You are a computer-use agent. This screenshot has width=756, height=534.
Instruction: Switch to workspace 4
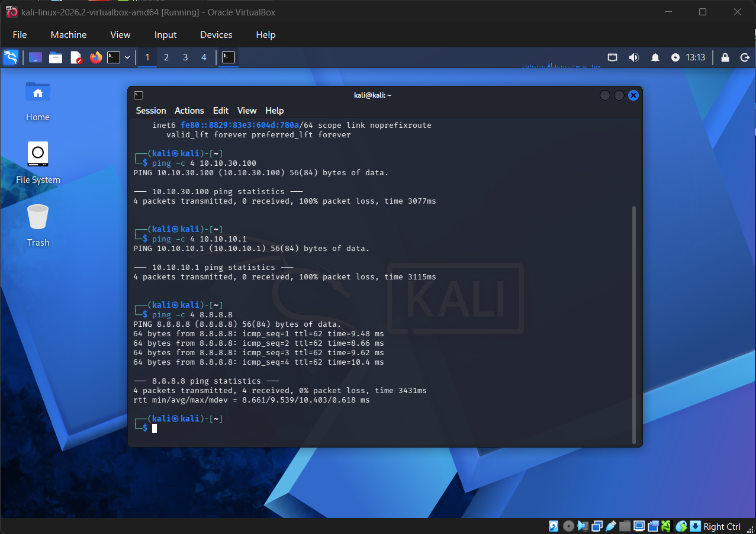204,57
